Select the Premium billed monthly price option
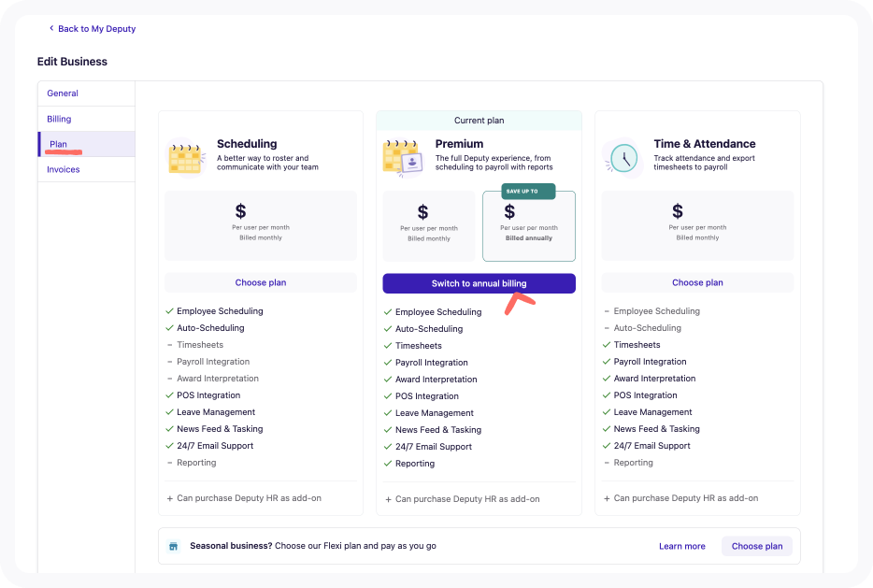This screenshot has width=873, height=588. pos(429,225)
